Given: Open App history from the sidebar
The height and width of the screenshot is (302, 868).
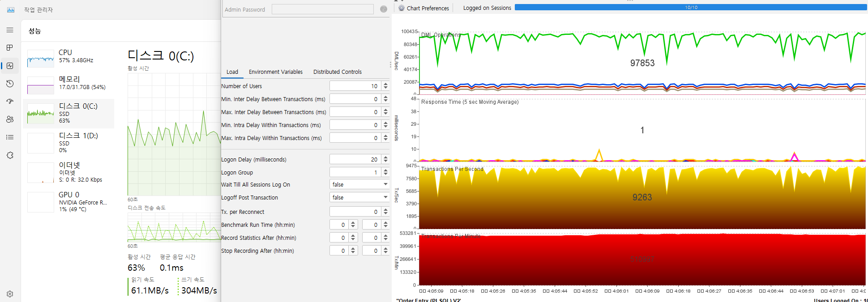Looking at the screenshot, I should coord(10,84).
